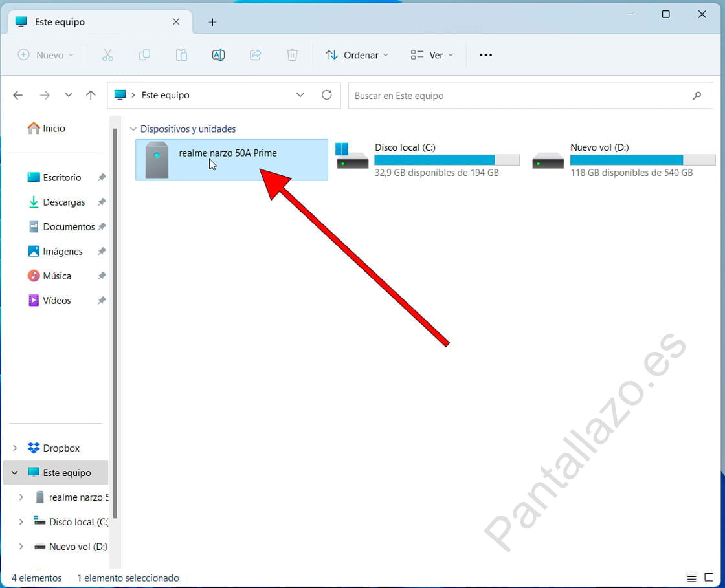The width and height of the screenshot is (725, 588).
Task: Select realme narzo in the sidebar tree
Action: click(72, 497)
